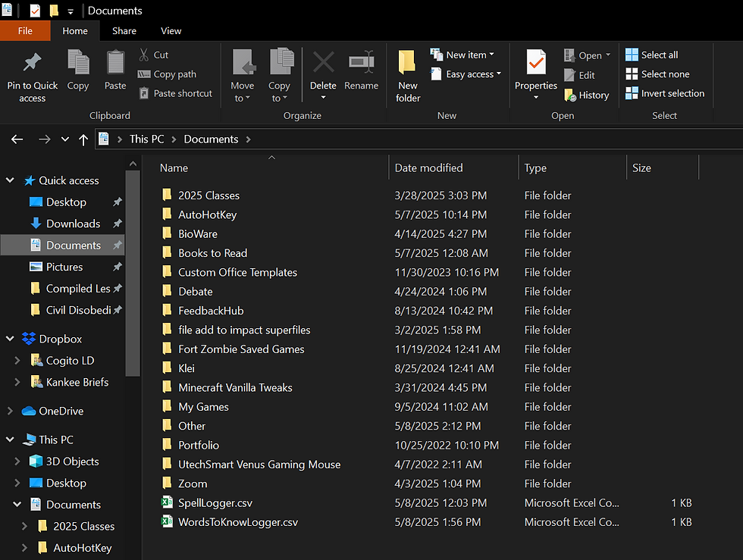Expand the OneDrive tree node

[x=10, y=411]
